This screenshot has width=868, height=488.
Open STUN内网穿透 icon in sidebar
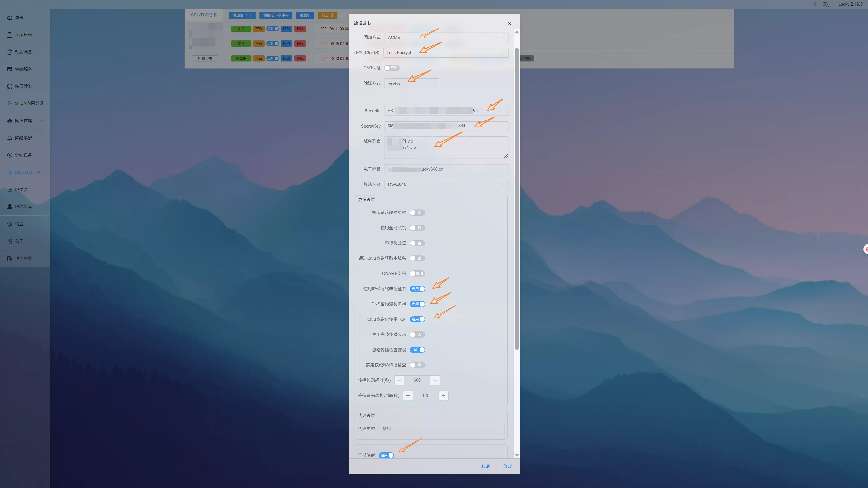(10, 103)
